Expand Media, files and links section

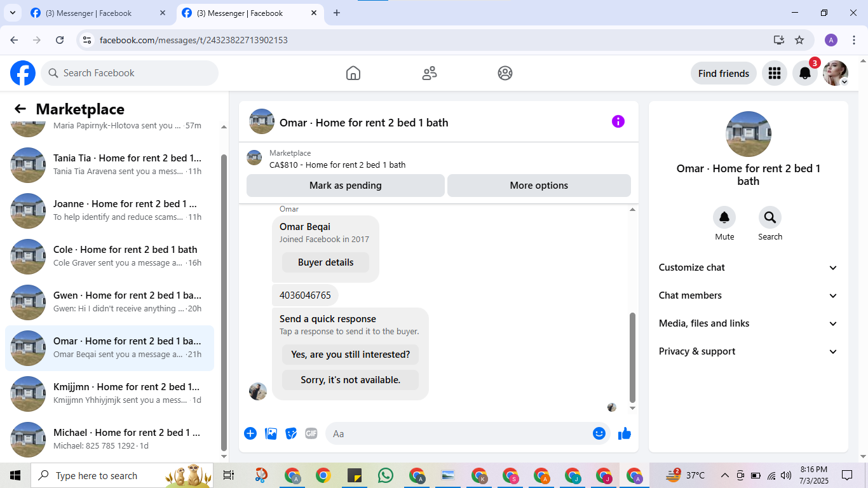click(749, 323)
